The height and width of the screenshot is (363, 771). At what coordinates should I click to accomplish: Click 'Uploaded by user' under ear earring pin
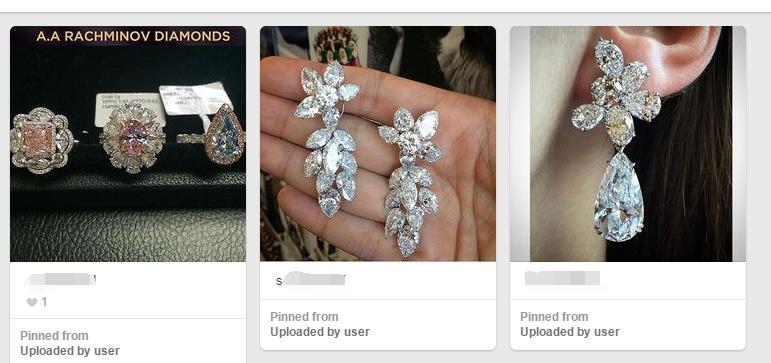(569, 332)
